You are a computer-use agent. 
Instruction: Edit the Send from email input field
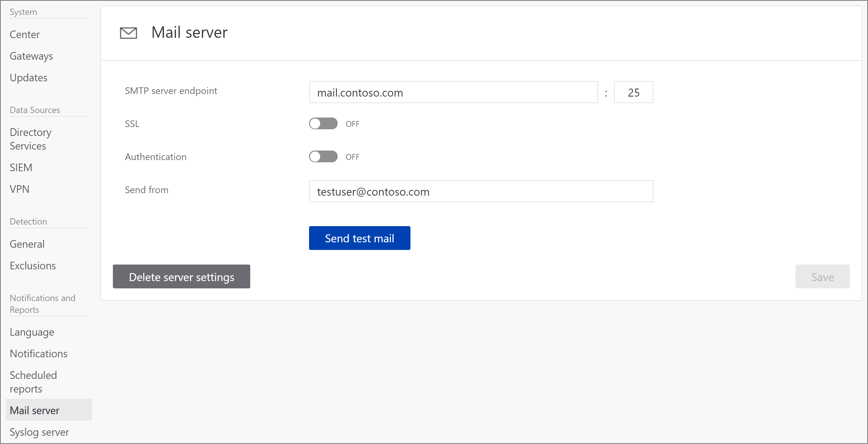482,191
